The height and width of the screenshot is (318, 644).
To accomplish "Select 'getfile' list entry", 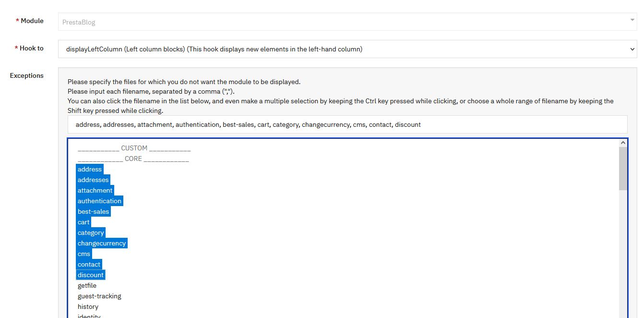I will click(x=87, y=285).
